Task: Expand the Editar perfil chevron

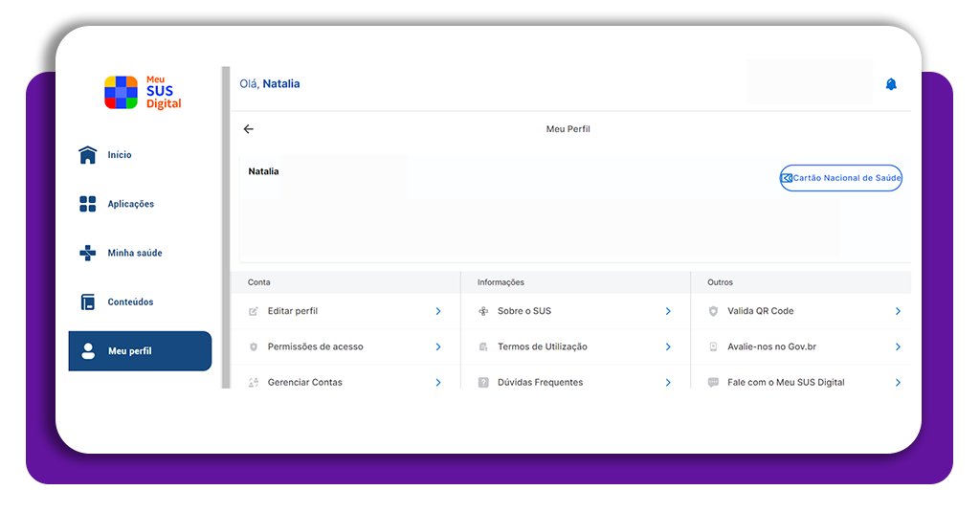Action: pos(438,311)
